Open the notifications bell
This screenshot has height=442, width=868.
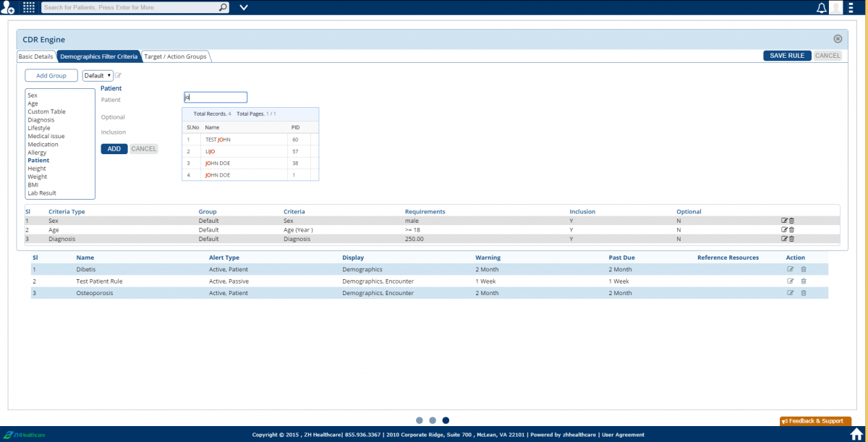[821, 8]
